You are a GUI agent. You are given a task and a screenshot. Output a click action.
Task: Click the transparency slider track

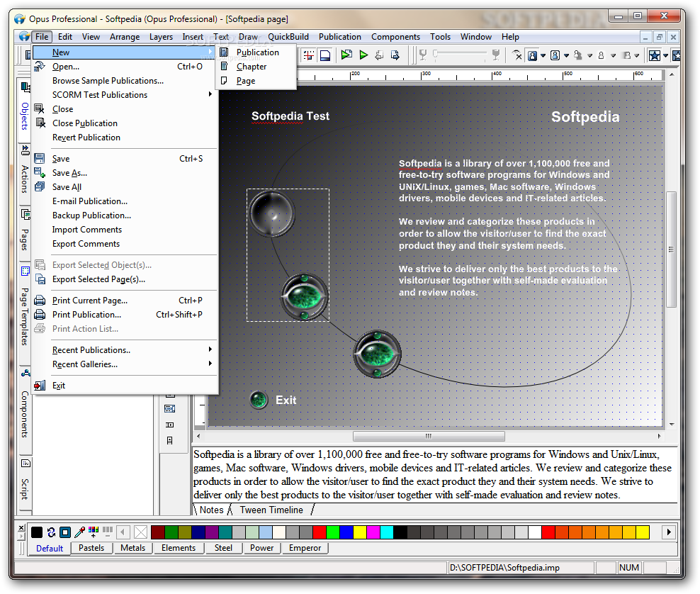(x=459, y=55)
